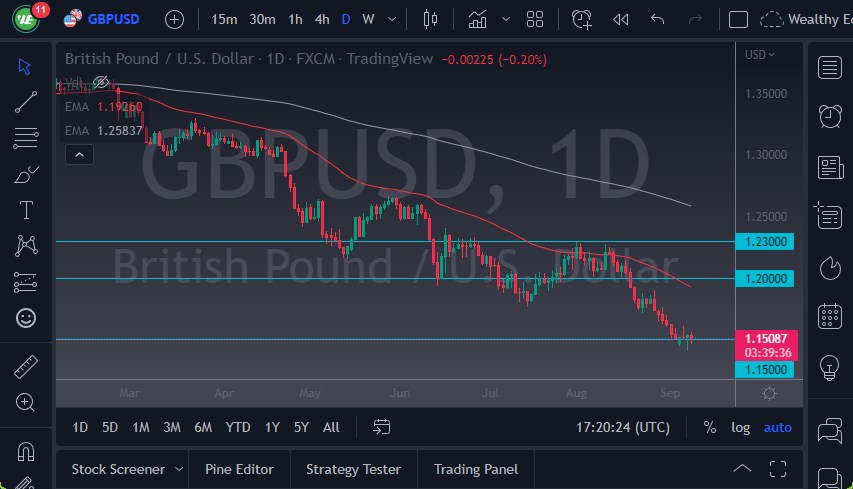The width and height of the screenshot is (853, 489).
Task: Click the Ruler measure tool
Action: (26, 366)
